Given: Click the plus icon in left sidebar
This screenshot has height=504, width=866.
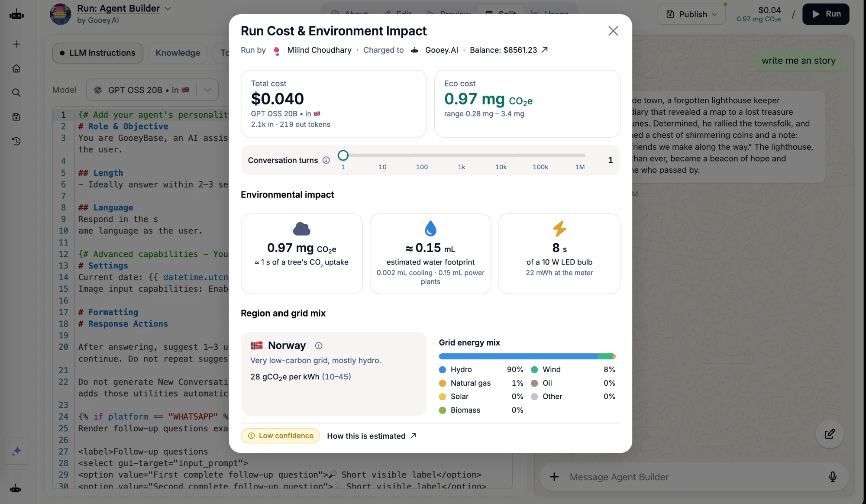Looking at the screenshot, I should click(16, 44).
